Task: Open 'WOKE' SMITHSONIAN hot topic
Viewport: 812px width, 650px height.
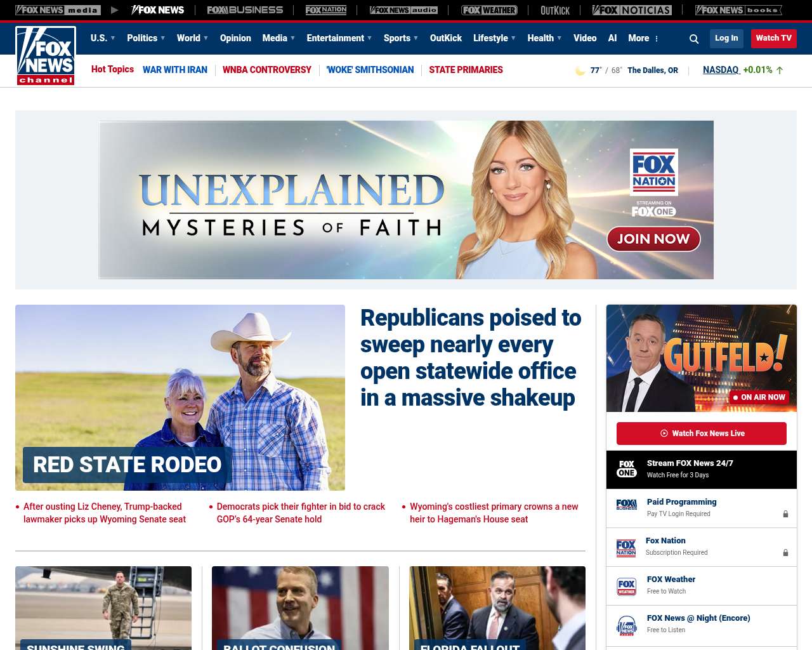Action: [x=370, y=70]
